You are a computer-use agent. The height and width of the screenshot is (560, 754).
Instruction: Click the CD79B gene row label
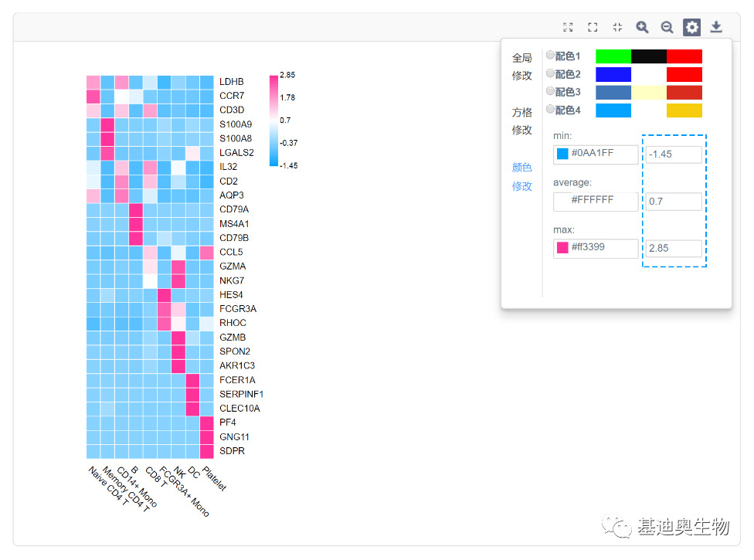pyautogui.click(x=234, y=238)
